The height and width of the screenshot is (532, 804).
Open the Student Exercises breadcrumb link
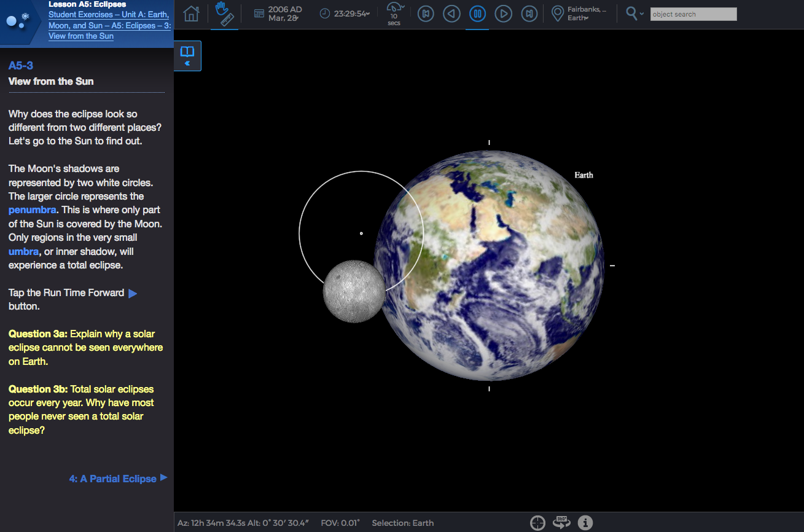[x=109, y=15]
